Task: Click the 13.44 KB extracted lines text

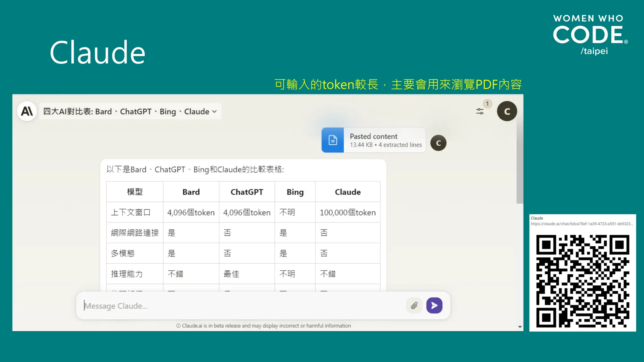Action: (x=386, y=145)
